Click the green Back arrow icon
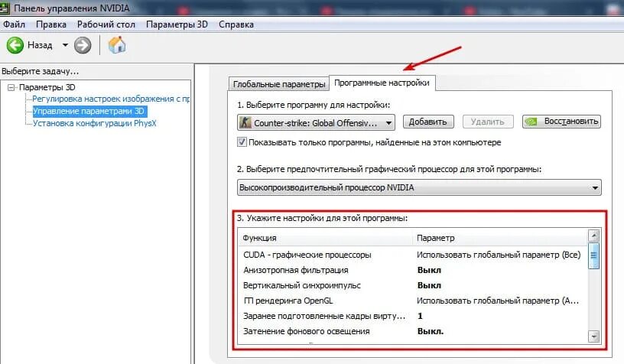Image resolution: width=624 pixels, height=364 pixels. (x=15, y=45)
